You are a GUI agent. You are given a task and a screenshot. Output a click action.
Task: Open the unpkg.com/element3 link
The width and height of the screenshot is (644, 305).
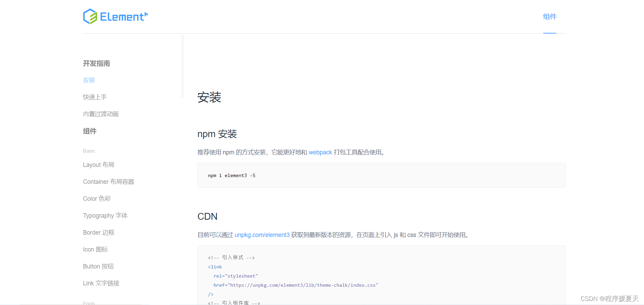click(262, 235)
